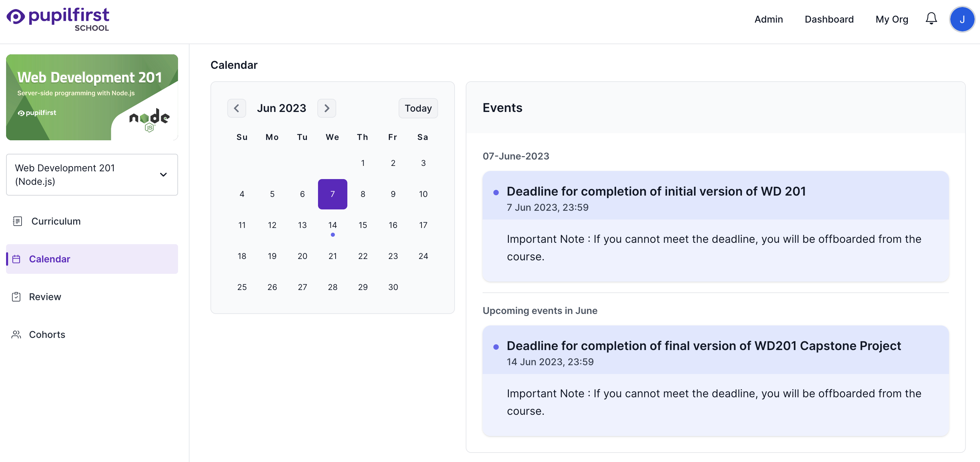Select June 30 on the calendar
This screenshot has height=462, width=980.
coord(393,287)
